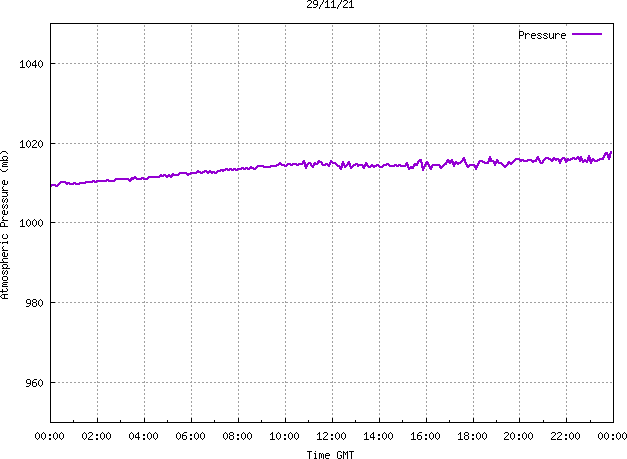This screenshot has width=627, height=459.
Task: Click the 12:00 x-axis label
Action: point(331,436)
